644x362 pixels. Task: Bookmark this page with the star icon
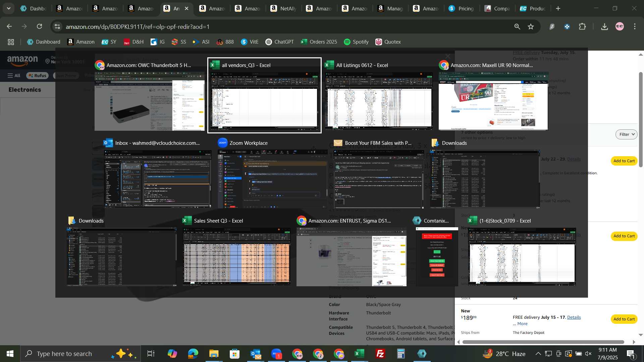point(531,26)
